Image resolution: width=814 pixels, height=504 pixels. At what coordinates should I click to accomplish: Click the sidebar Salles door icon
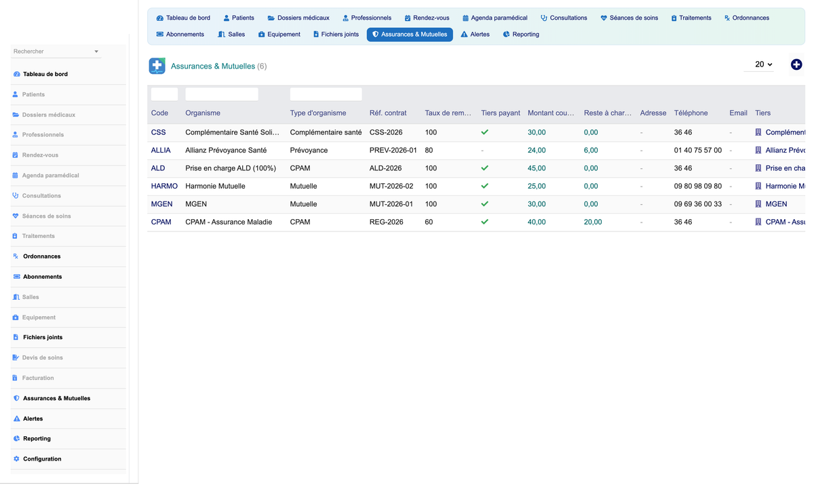(16, 297)
